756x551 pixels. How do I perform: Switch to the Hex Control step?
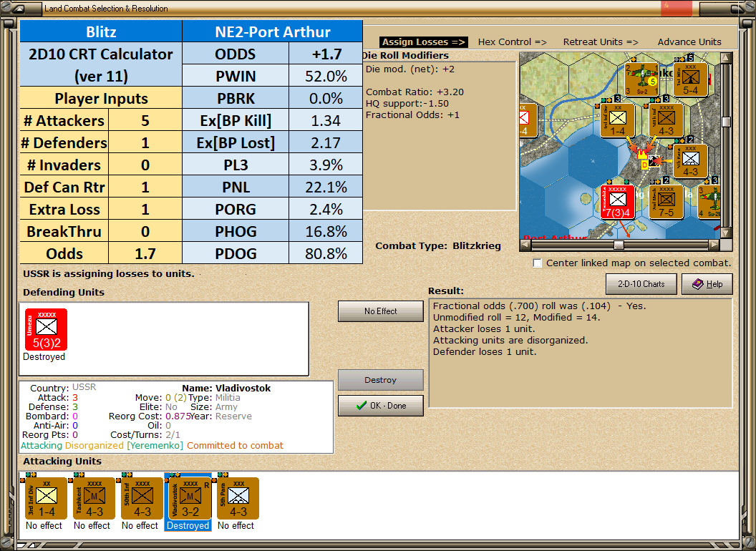click(x=512, y=42)
